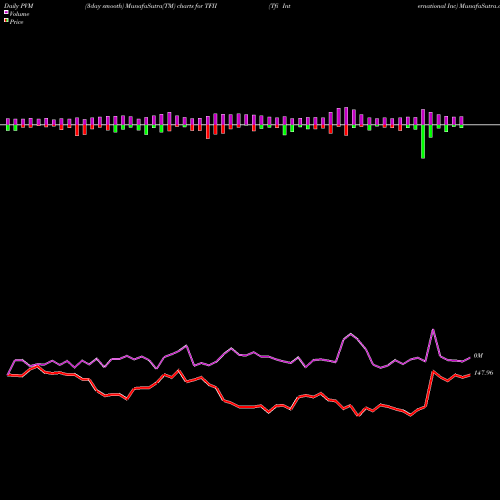Click the tallest green downward volume bar
Screen dimensions: 500x500
[x=423, y=141]
